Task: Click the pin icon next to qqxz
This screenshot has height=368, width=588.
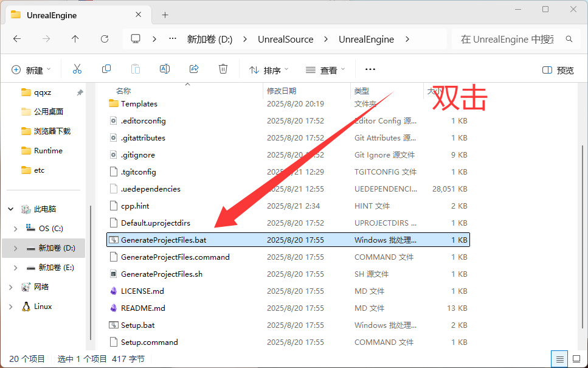Action: pyautogui.click(x=80, y=92)
